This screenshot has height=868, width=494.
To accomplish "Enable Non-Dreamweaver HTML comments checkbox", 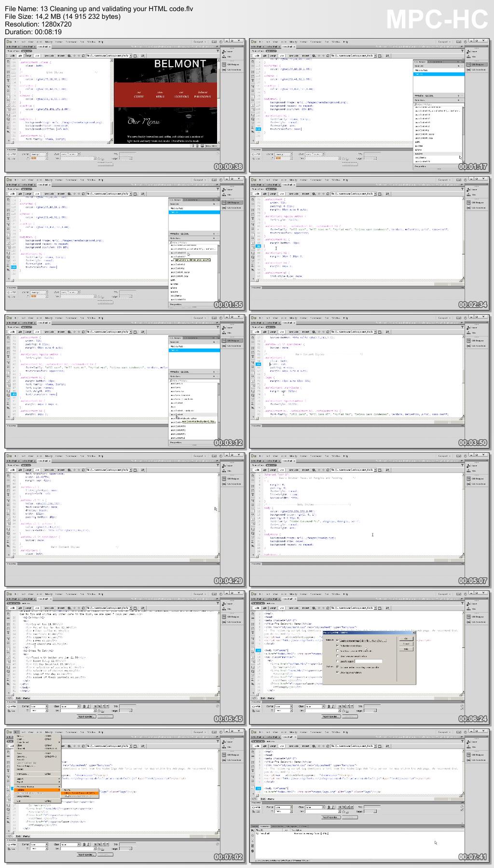I will point(338,651).
